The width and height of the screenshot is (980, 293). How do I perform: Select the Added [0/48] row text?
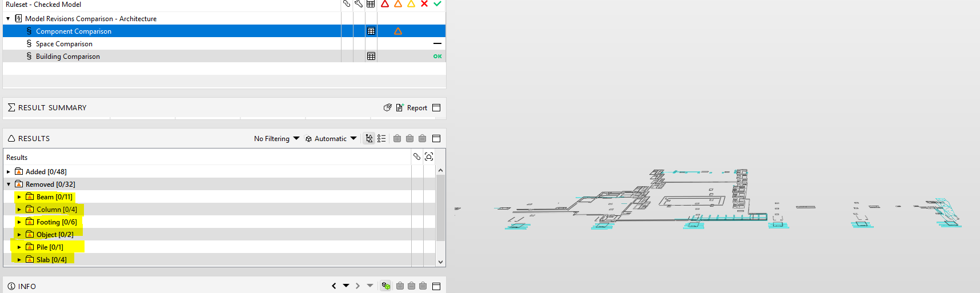point(46,172)
